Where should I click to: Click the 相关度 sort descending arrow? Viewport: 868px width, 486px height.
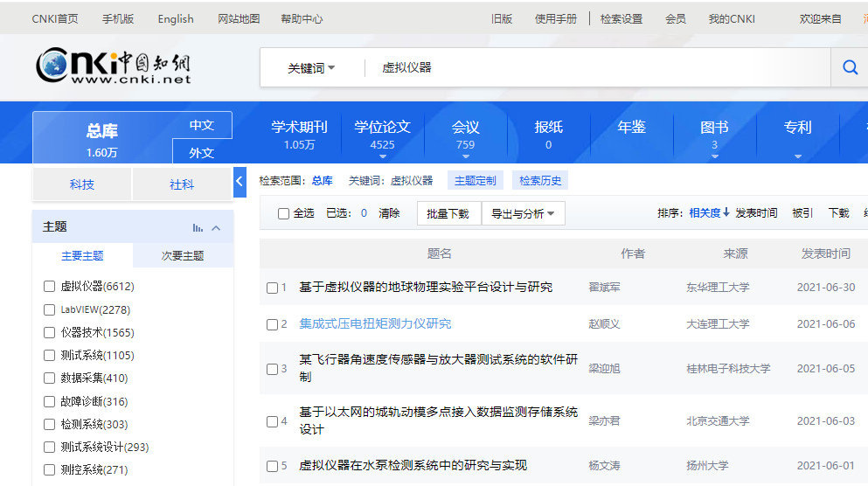726,212
